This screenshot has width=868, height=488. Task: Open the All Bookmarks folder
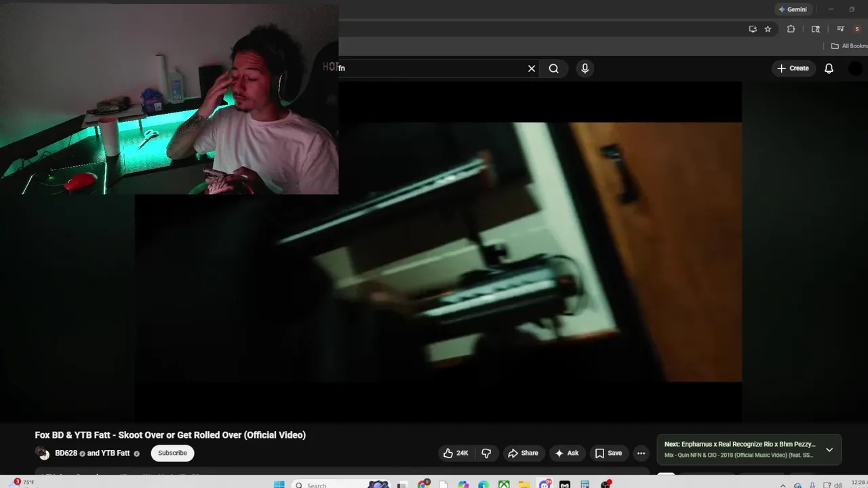(x=850, y=46)
